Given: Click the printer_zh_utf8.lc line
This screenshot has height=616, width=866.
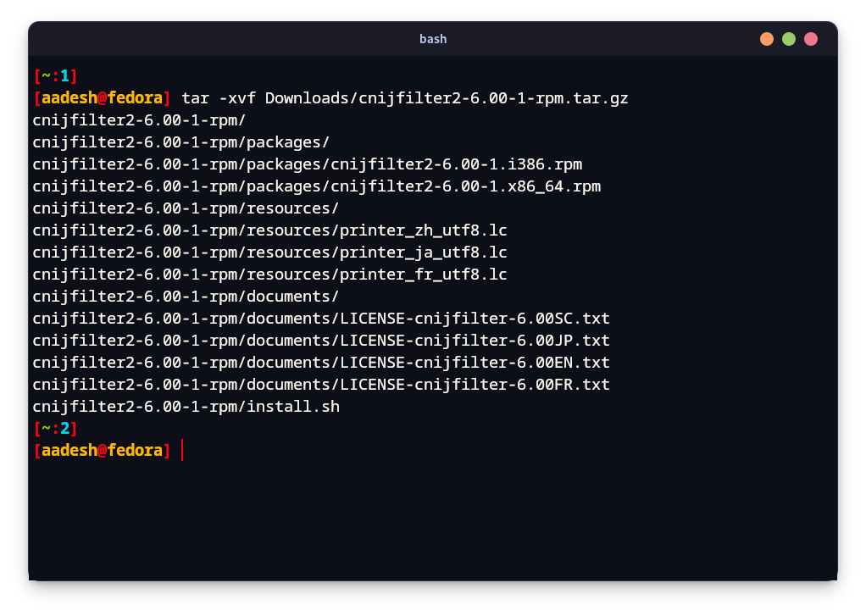Looking at the screenshot, I should [270, 230].
